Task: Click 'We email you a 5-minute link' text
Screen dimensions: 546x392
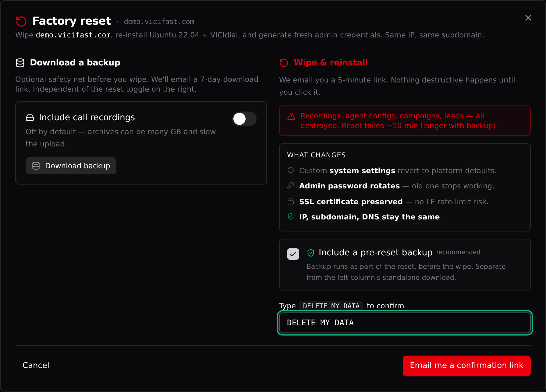Action: (397, 86)
